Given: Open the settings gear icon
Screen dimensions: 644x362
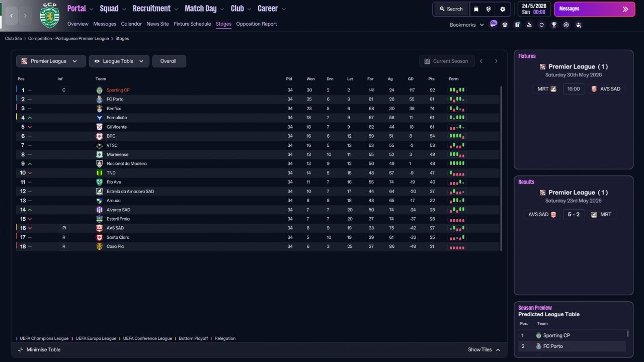Looking at the screenshot, I should [x=502, y=9].
